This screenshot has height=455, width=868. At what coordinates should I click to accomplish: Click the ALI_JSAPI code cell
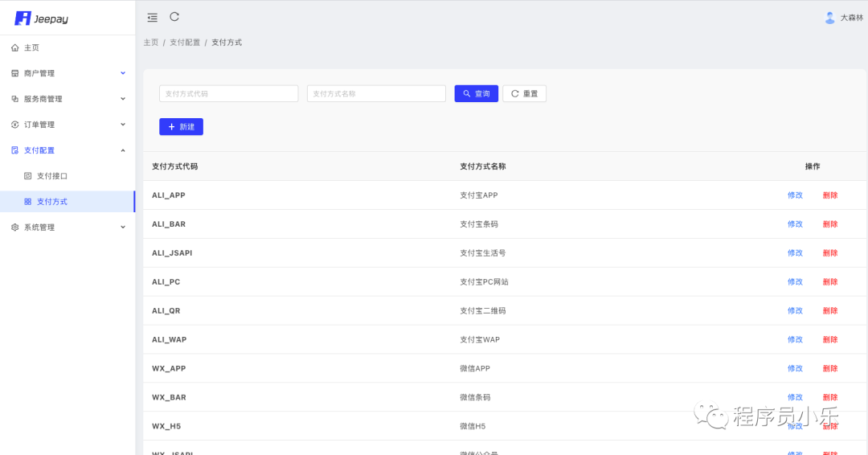tap(172, 253)
